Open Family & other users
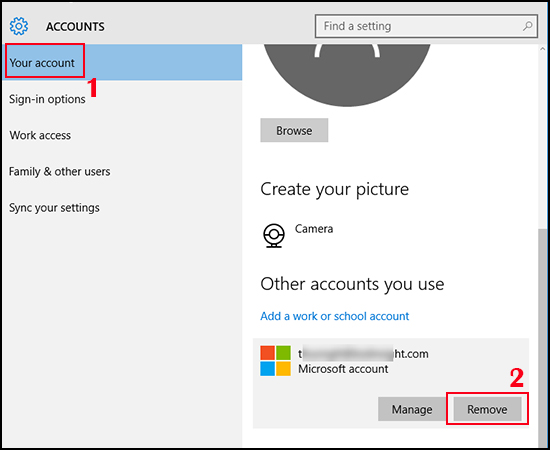This screenshot has width=550, height=450. coord(59,172)
